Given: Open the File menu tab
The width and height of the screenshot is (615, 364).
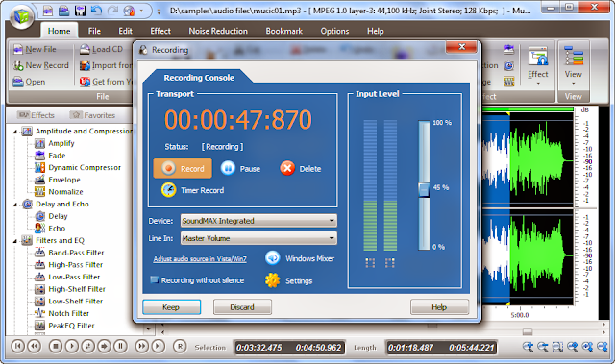Looking at the screenshot, I should pyautogui.click(x=94, y=31).
